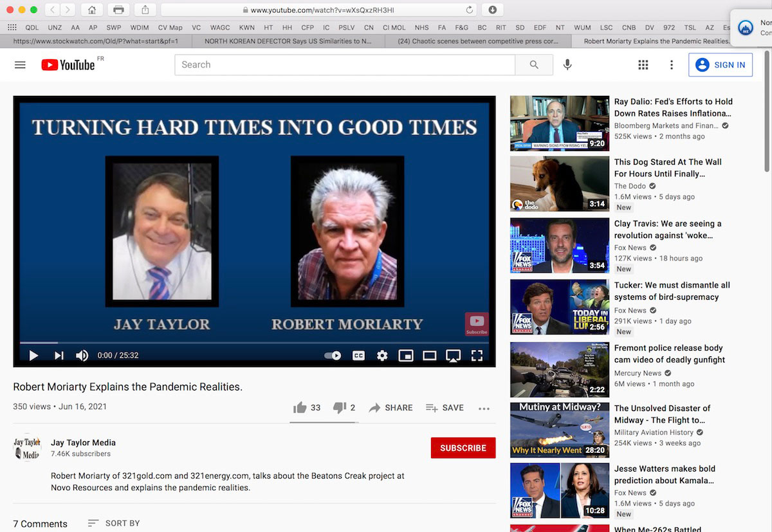Open the Mercury News channel link
Viewport: 772px width, 532px height.
pos(638,373)
